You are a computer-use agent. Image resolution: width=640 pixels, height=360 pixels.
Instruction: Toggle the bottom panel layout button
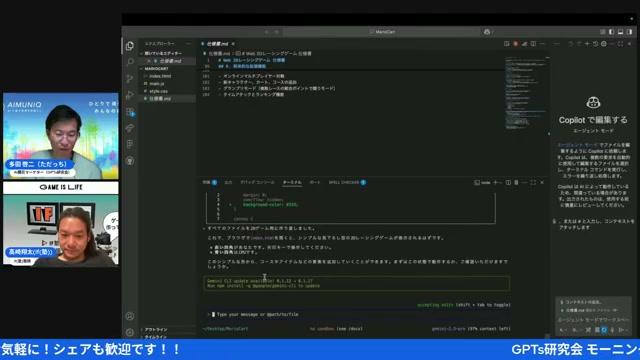[x=620, y=32]
